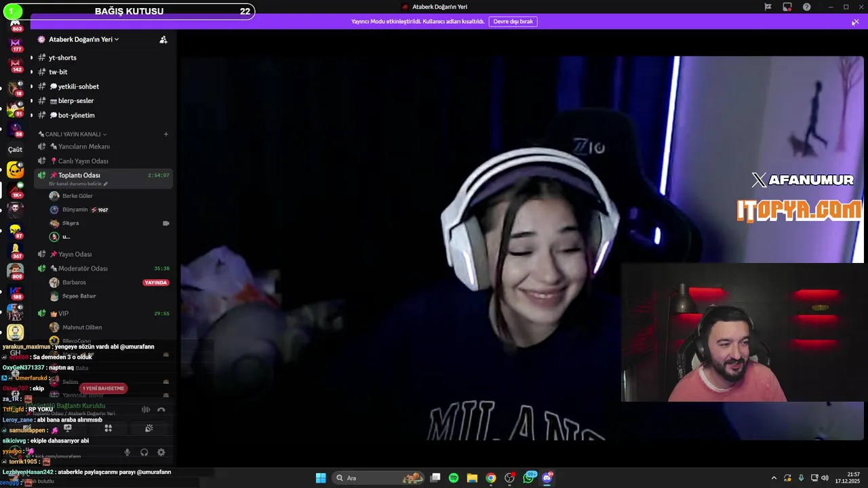Expand the bot-yönetim channel arrow
868x488 pixels.
coord(31,115)
